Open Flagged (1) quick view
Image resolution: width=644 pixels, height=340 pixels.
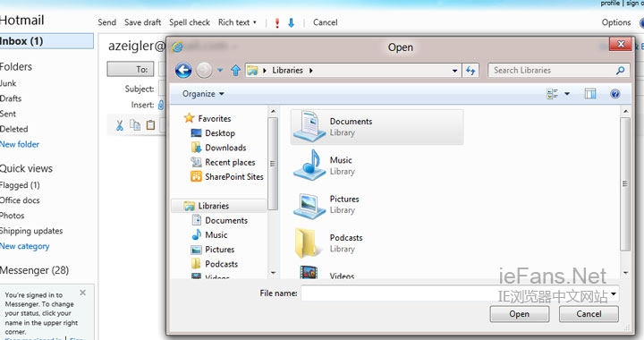coord(20,185)
